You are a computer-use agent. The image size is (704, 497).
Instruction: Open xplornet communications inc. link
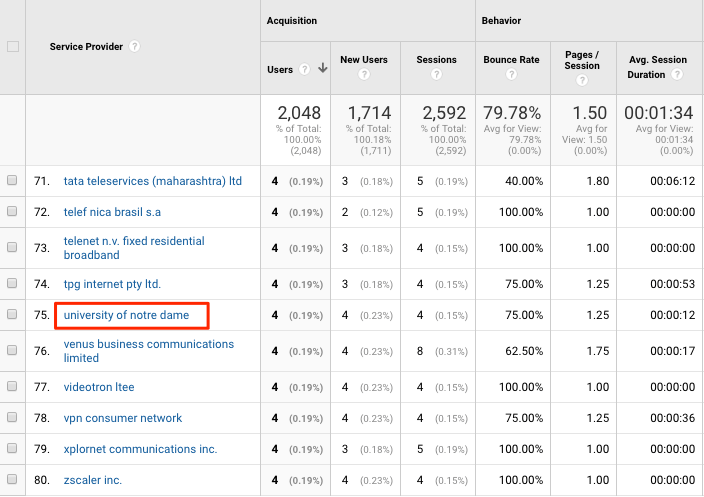click(x=141, y=449)
